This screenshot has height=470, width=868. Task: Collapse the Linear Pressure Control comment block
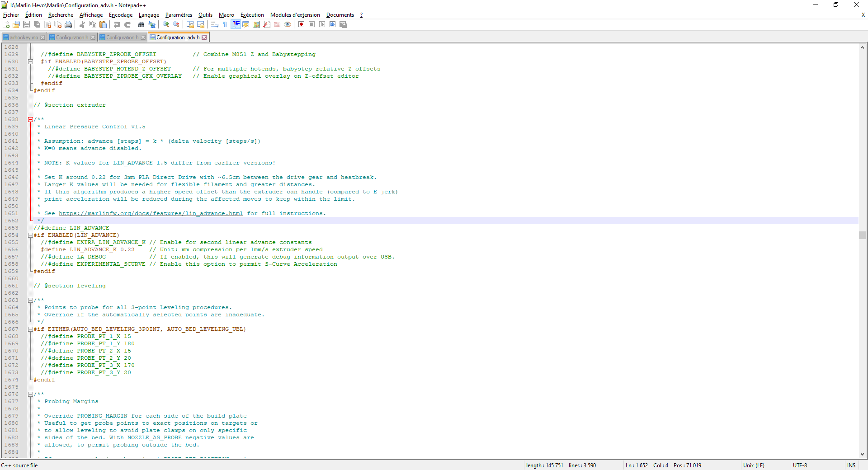pos(31,119)
